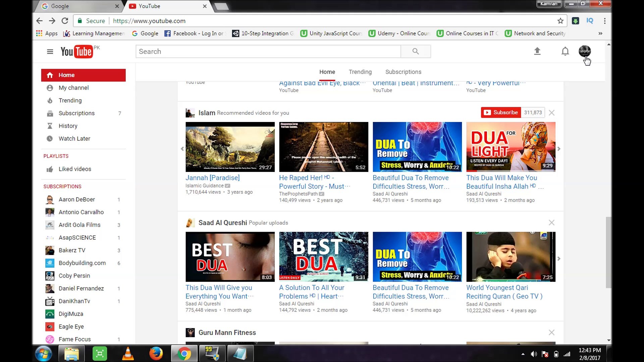Open the Jannah [Paradise] video link
The height and width of the screenshot is (362, 644).
coord(213,178)
